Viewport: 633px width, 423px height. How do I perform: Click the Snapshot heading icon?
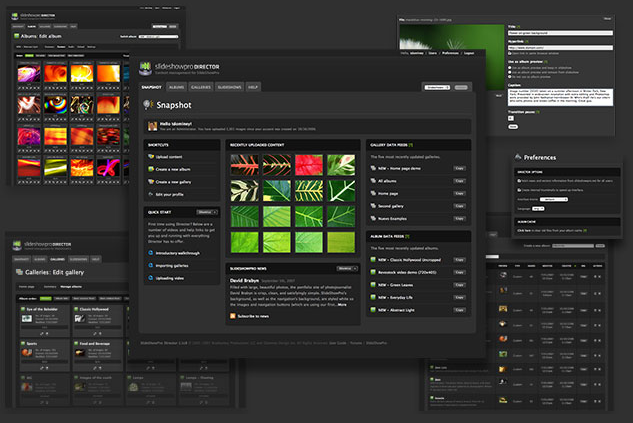pyautogui.click(x=148, y=105)
